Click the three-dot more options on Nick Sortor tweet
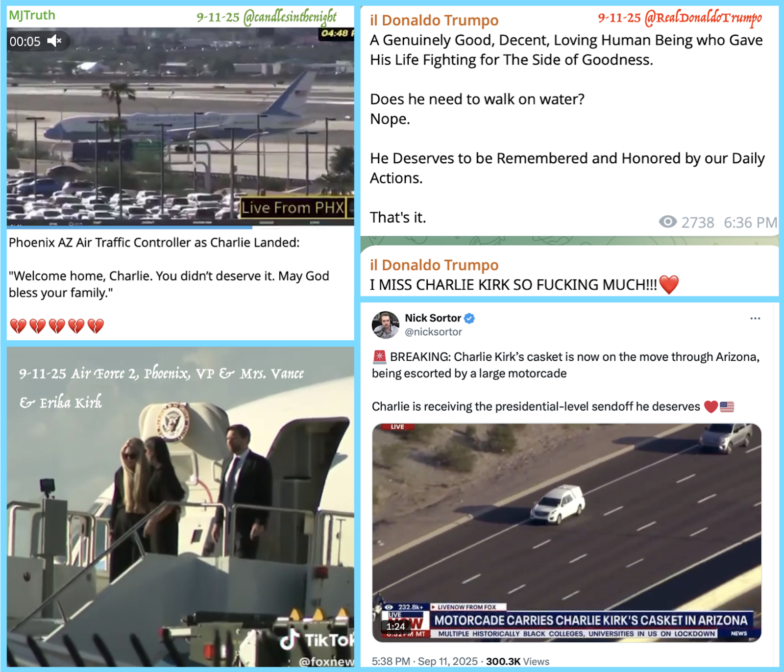 click(755, 319)
